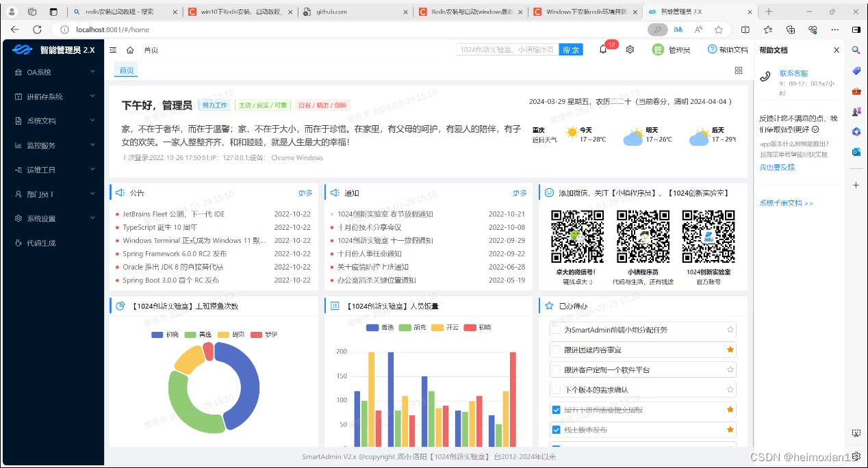868x468 pixels.
Task: Collapse the sidebar with the menu fold icon
Action: click(113, 50)
